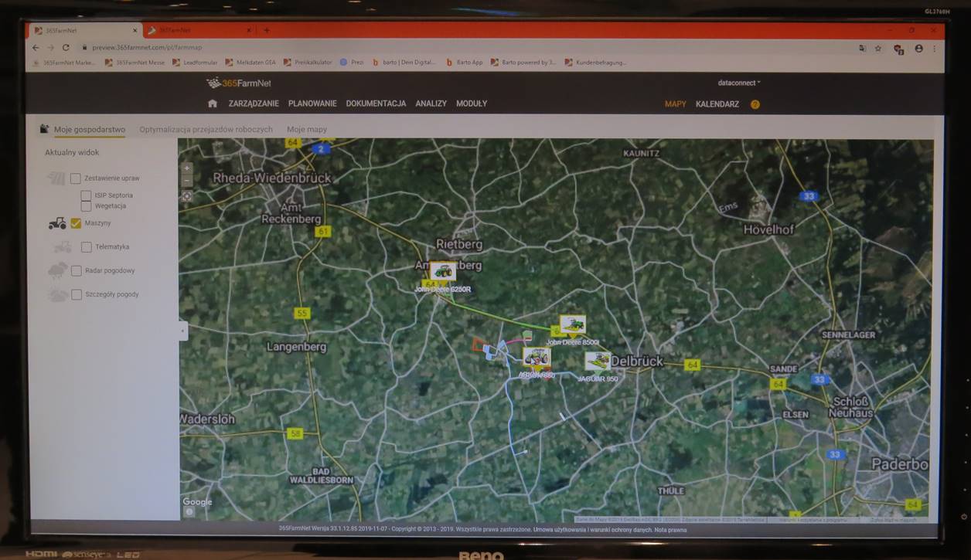
Task: Click the faded tractor icon beside Telematyka
Action: coord(63,247)
